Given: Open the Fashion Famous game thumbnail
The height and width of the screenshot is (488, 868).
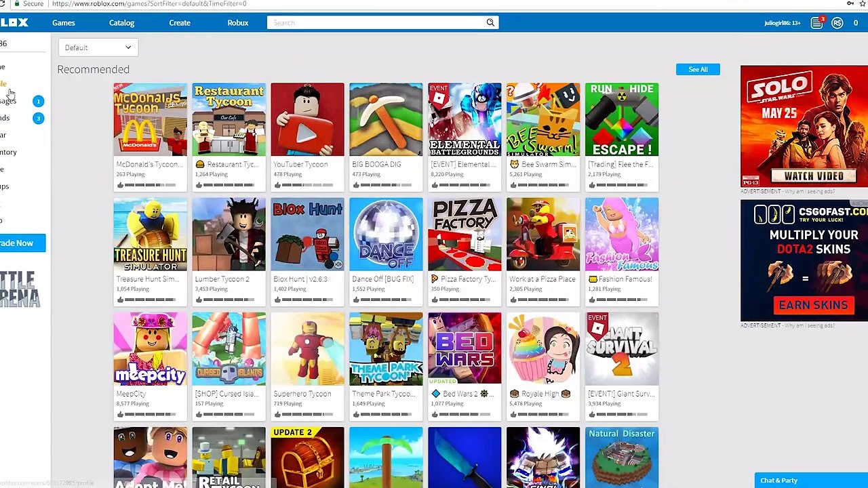Looking at the screenshot, I should tap(622, 234).
